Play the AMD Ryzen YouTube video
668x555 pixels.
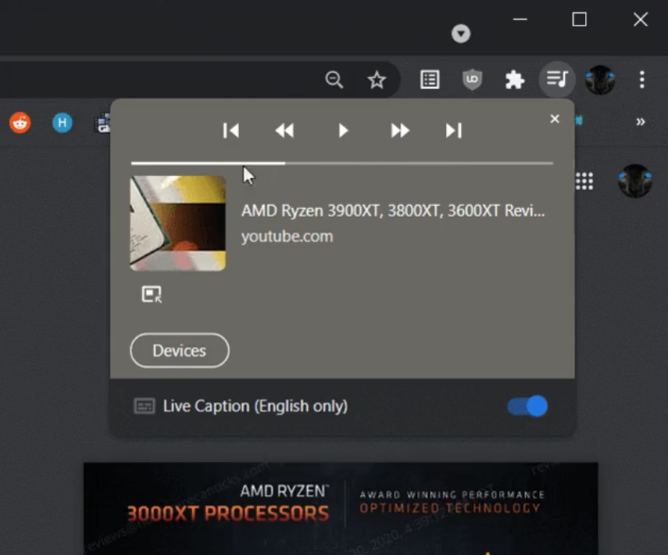point(343,130)
